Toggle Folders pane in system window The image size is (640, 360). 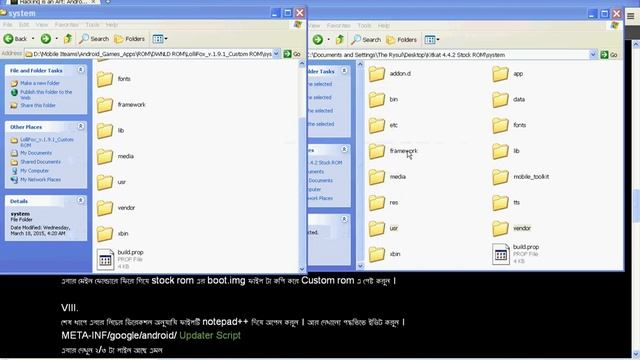(x=129, y=39)
